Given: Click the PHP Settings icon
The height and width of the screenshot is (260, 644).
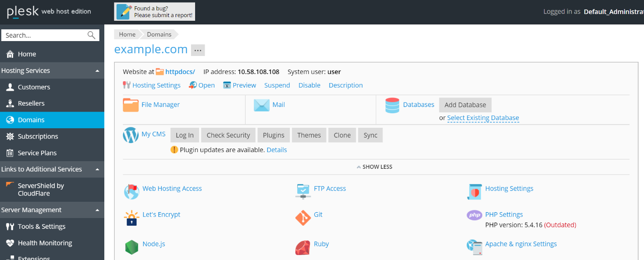Looking at the screenshot, I should (x=474, y=215).
